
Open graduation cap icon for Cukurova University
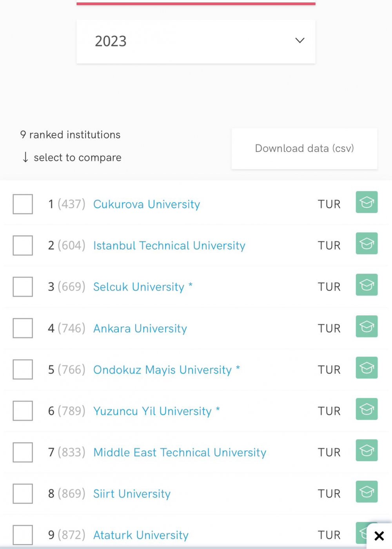(x=367, y=202)
